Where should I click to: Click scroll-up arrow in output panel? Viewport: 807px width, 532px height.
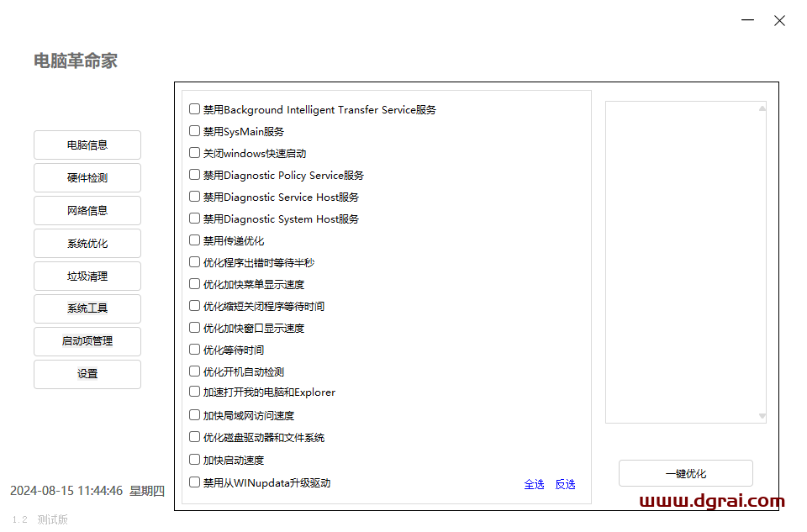pyautogui.click(x=762, y=108)
